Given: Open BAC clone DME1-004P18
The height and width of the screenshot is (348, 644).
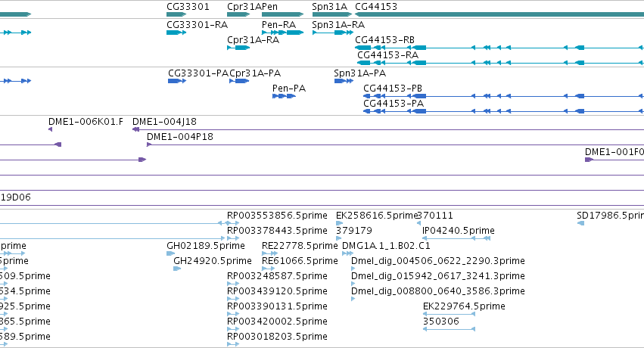Looking at the screenshot, I should (180, 137).
